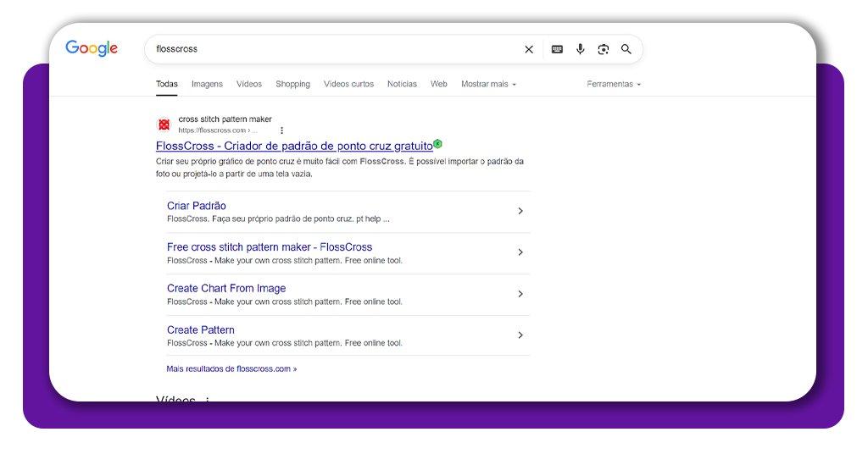Image resolution: width=868 pixels, height=454 pixels.
Task: Select the Todas tab
Action: point(167,84)
